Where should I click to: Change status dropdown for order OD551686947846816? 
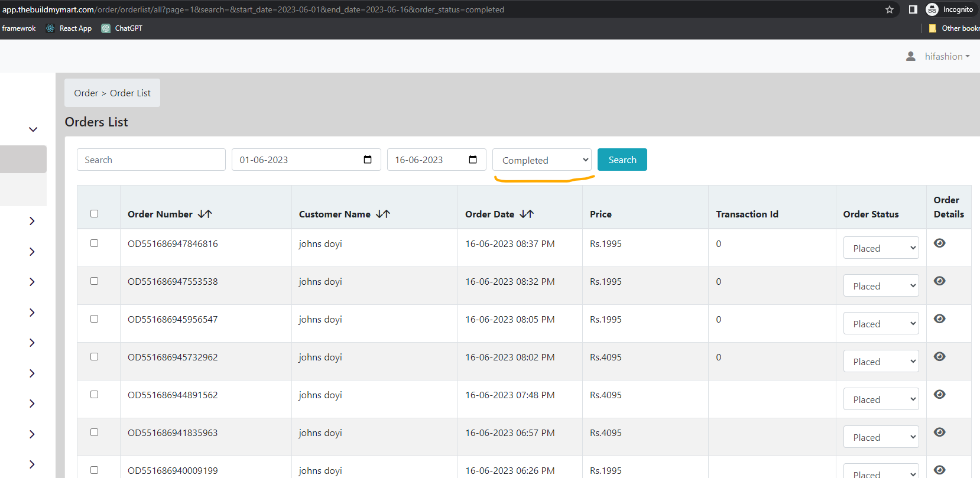(881, 248)
